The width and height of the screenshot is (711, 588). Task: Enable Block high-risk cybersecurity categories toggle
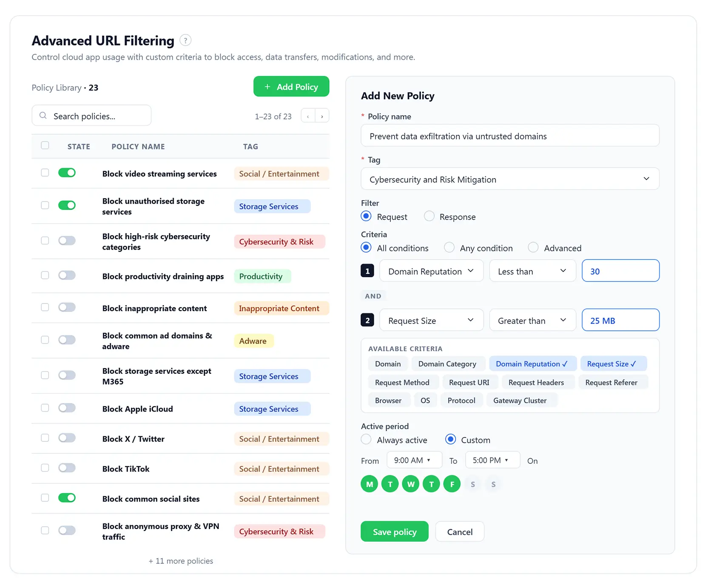coord(67,241)
